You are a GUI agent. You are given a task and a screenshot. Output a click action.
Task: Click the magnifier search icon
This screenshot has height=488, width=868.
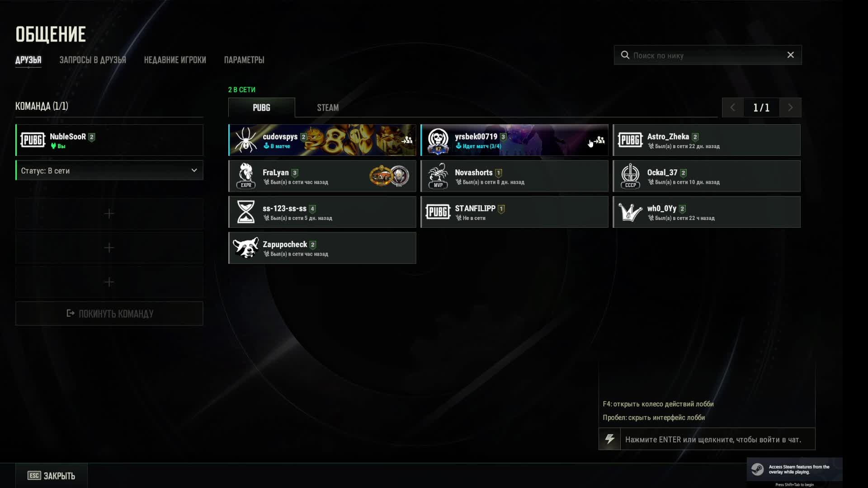625,55
